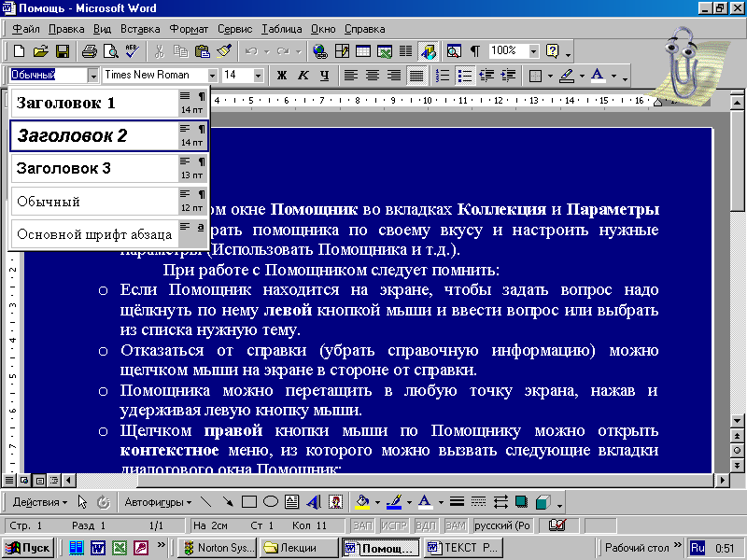Expand highlight color dropdown arrow

click(582, 76)
